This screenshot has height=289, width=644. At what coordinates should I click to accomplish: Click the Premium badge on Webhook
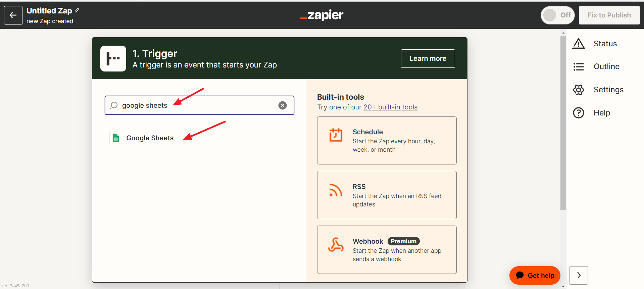403,241
